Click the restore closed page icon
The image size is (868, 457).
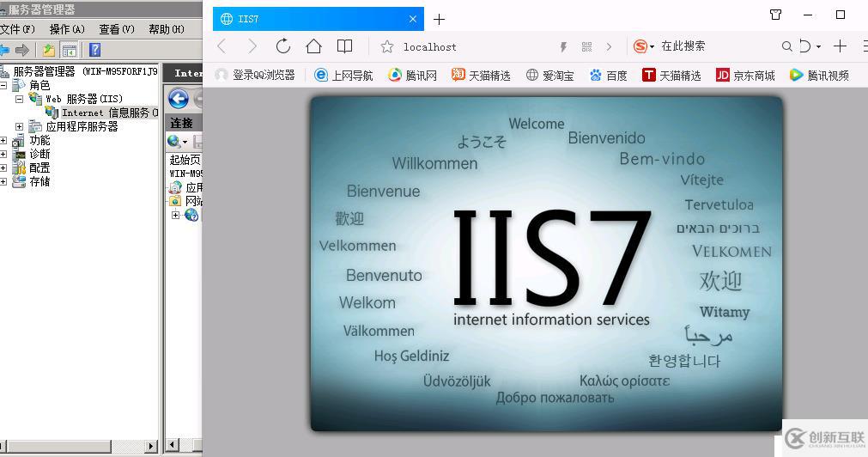[804, 46]
